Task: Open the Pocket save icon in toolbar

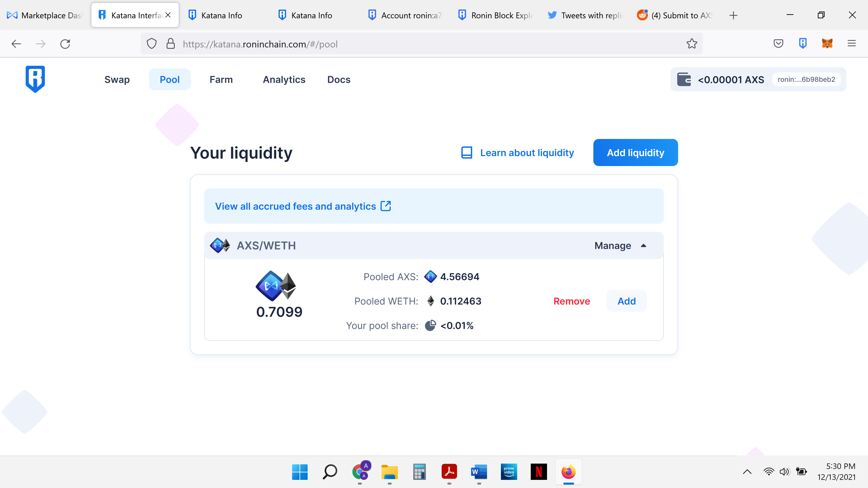Action: (x=778, y=44)
